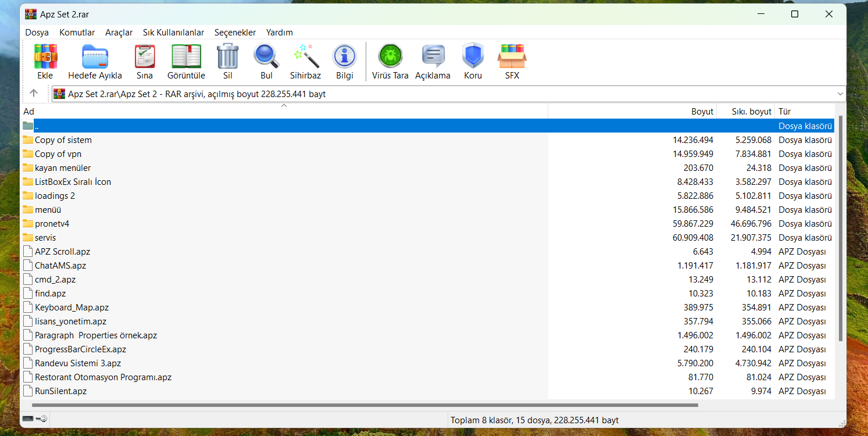Sort by the Tür column header
The image size is (868, 436).
point(805,112)
